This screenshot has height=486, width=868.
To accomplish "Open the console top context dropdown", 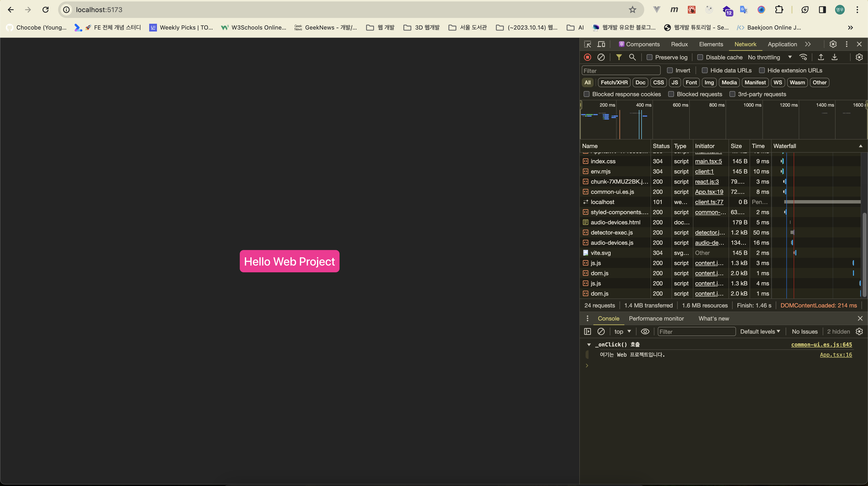I will tap(622, 332).
